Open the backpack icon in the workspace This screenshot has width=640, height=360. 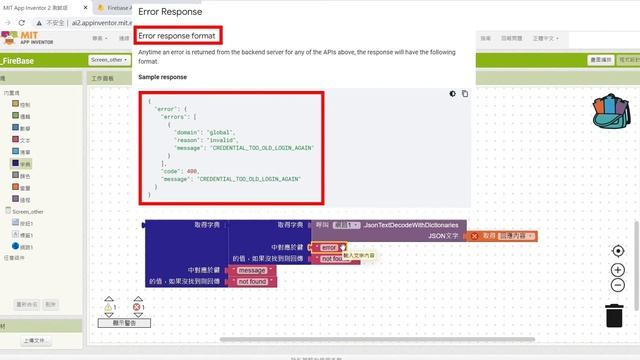[x=611, y=111]
